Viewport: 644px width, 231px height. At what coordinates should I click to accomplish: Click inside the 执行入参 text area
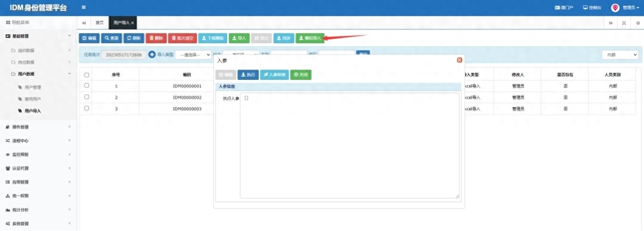click(350, 145)
